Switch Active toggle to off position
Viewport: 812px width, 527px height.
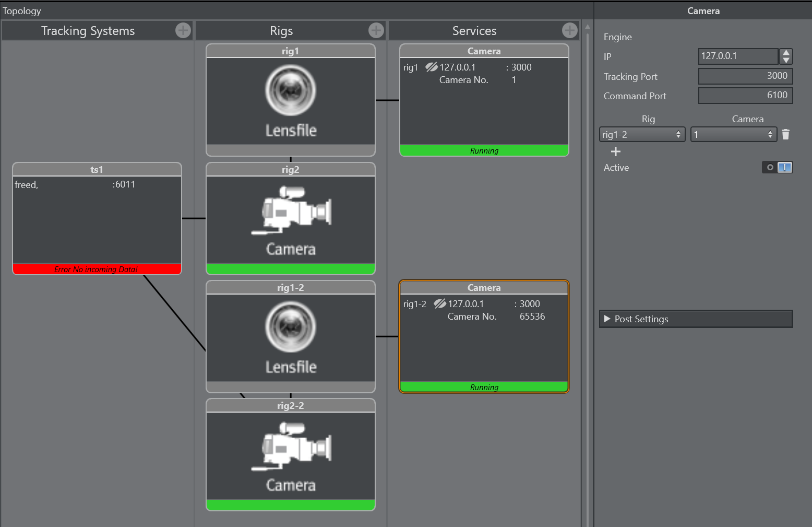pyautogui.click(x=770, y=168)
